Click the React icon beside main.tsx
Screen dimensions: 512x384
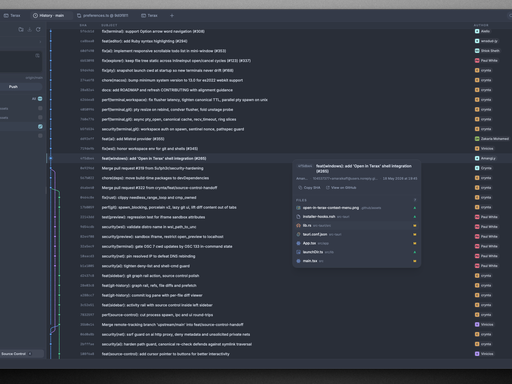[298, 261]
